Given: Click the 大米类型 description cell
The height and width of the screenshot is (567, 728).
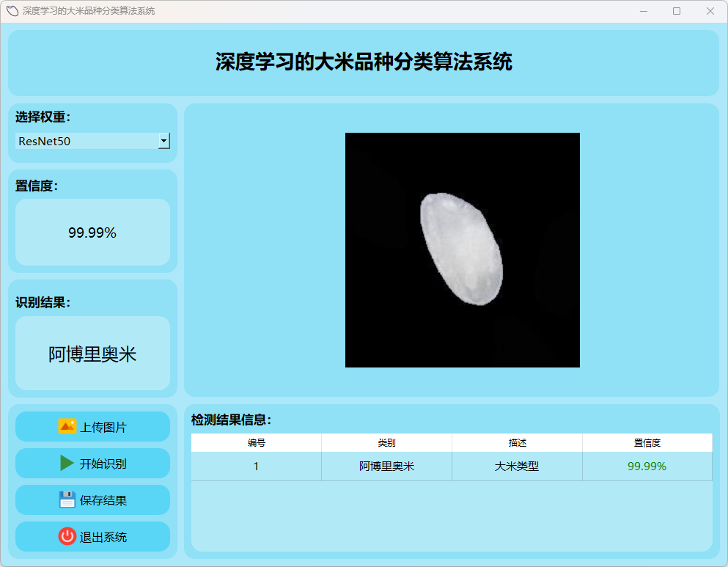Looking at the screenshot, I should pos(517,467).
